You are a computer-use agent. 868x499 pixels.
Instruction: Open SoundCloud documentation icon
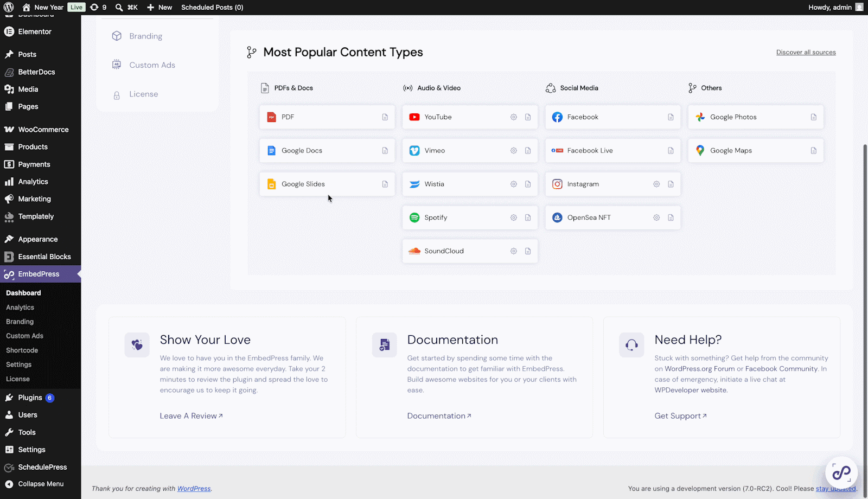(x=527, y=251)
